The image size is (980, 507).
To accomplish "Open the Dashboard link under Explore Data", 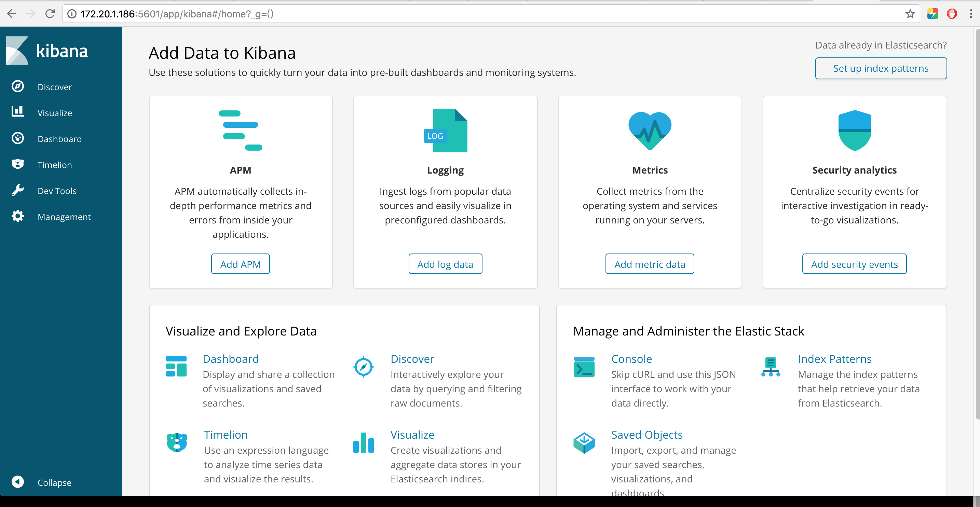I will pyautogui.click(x=231, y=359).
